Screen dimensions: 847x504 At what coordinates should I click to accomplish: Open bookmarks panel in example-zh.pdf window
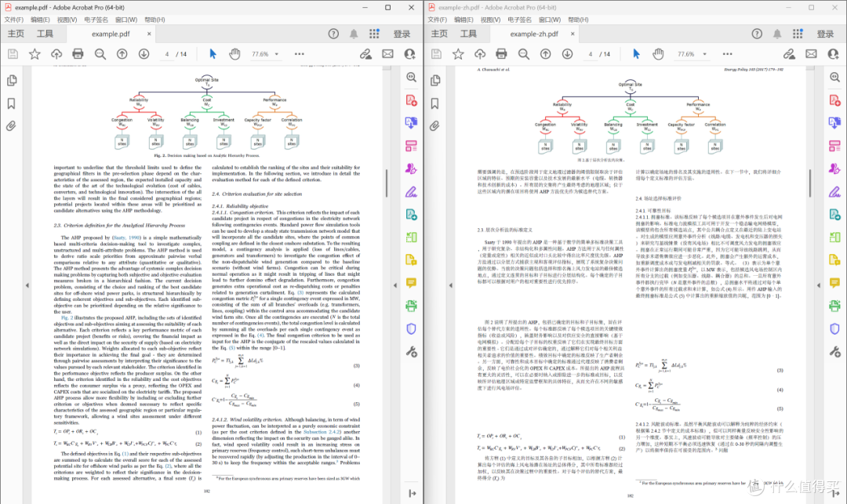[x=434, y=103]
